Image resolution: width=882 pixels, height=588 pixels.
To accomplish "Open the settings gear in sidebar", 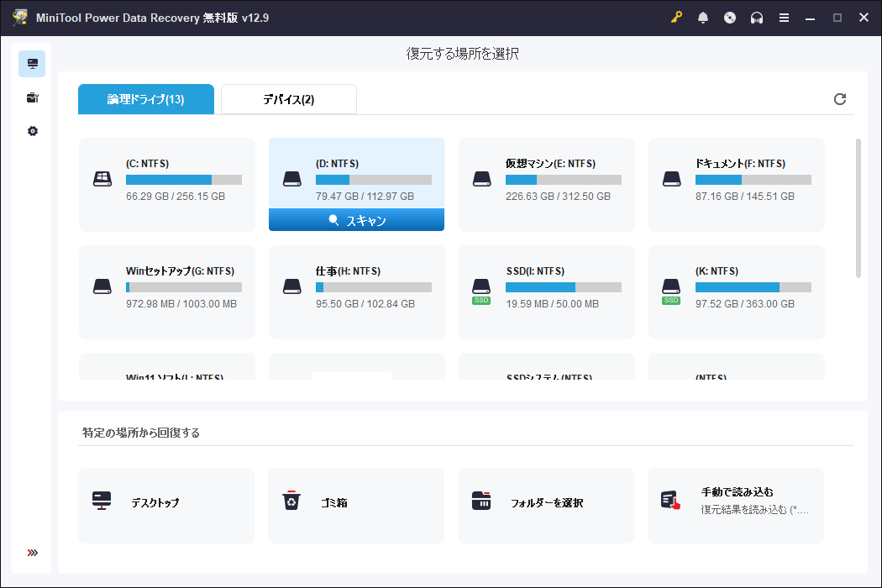I will click(32, 131).
